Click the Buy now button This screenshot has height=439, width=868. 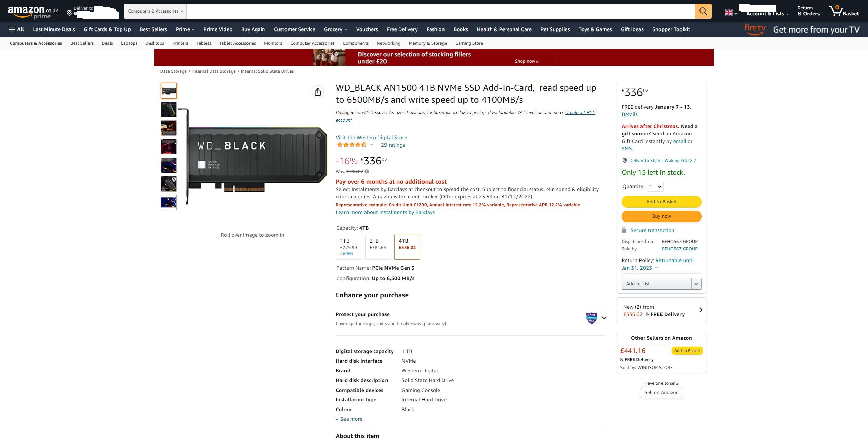[x=662, y=216]
